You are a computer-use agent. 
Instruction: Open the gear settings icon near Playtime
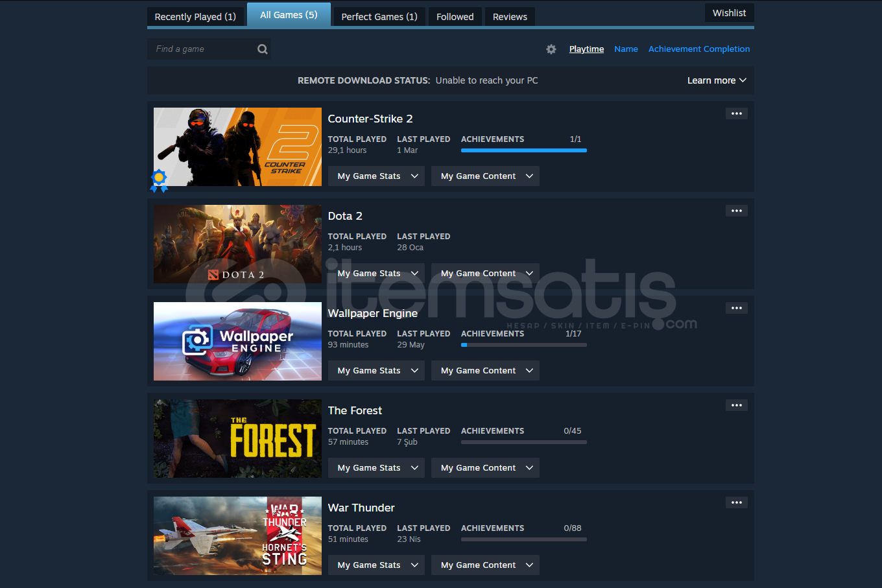coord(551,49)
